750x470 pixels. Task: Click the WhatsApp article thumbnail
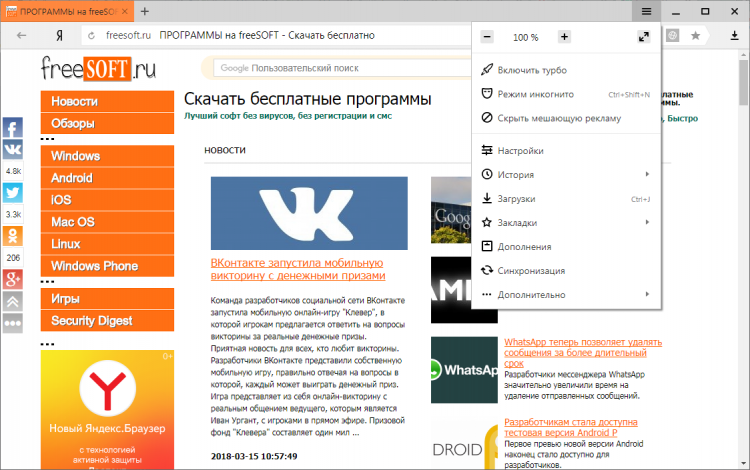pos(464,370)
